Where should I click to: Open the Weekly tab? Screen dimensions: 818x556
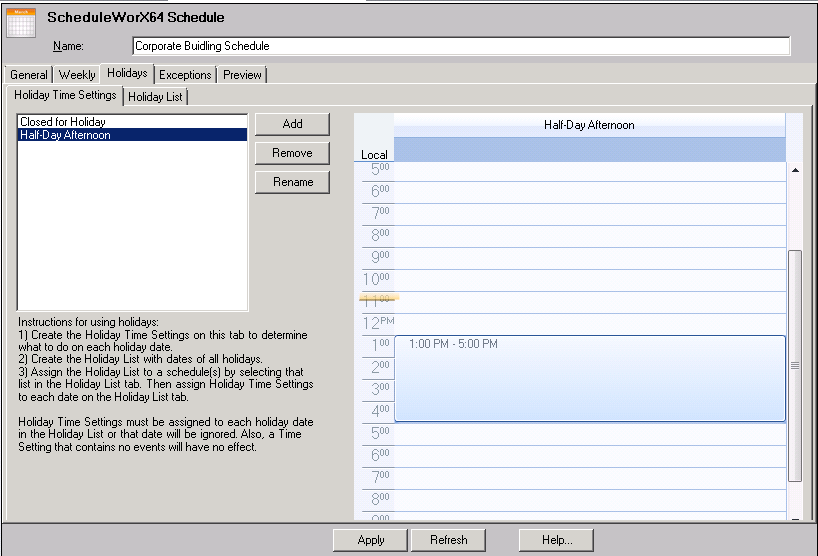click(77, 75)
